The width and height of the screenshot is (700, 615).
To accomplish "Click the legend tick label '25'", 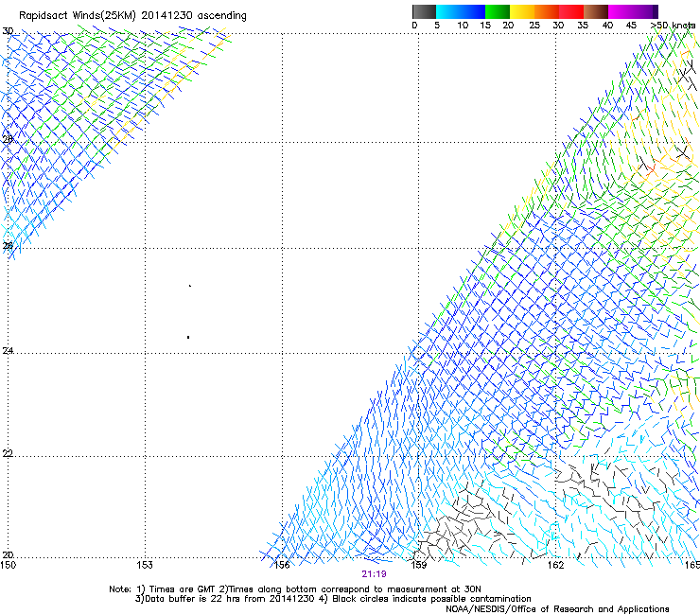I will click(534, 25).
